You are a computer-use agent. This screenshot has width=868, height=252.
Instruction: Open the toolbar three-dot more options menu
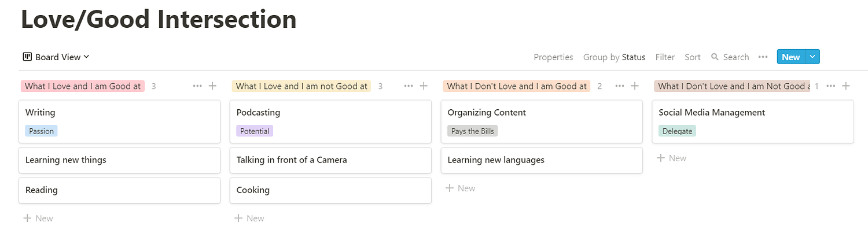763,57
